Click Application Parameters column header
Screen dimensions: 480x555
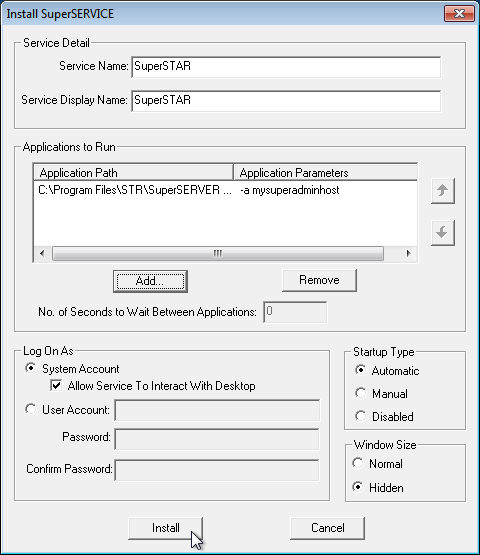(x=325, y=173)
